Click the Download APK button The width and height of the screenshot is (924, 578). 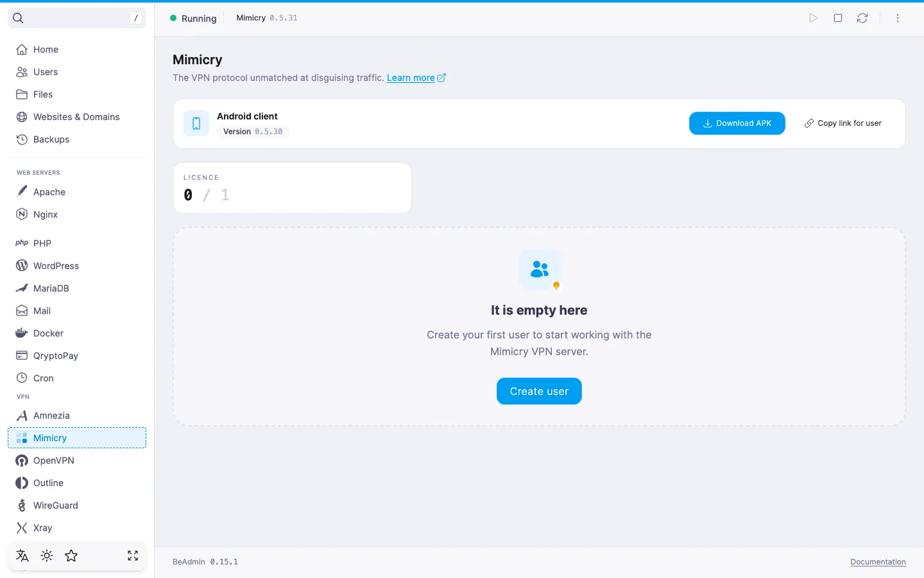737,123
